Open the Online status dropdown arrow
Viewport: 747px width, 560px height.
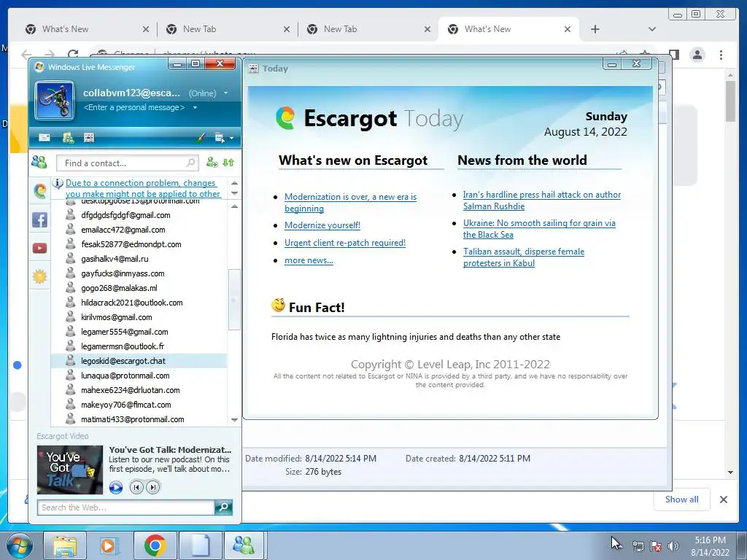[x=226, y=93]
